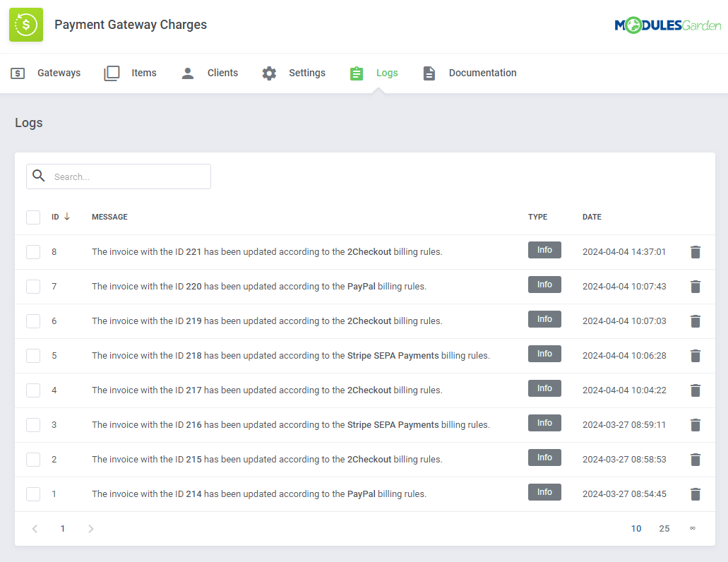
Task: Delete the log about invoice 221
Action: pyautogui.click(x=696, y=252)
